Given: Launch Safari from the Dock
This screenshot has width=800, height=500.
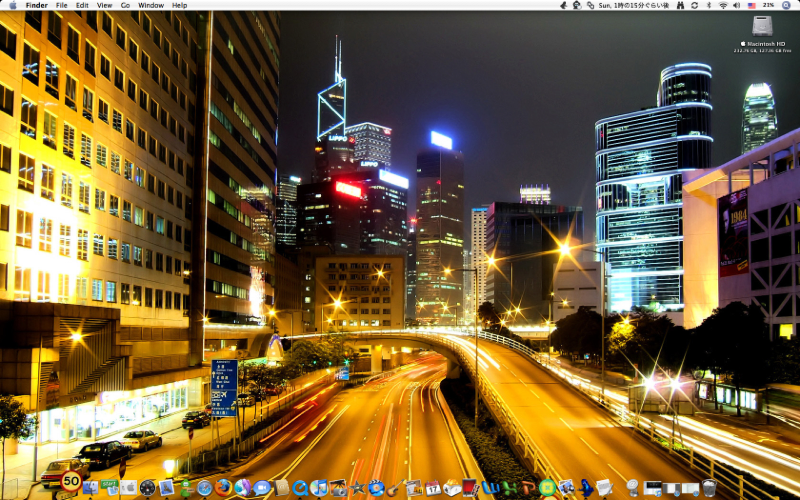Looking at the screenshot, I should [205, 488].
